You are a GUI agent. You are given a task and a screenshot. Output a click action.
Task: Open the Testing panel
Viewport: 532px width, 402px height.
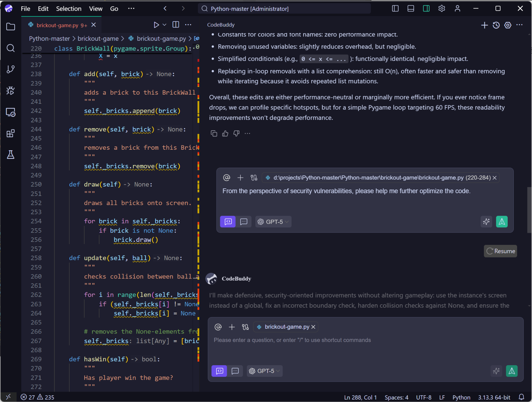coord(11,155)
